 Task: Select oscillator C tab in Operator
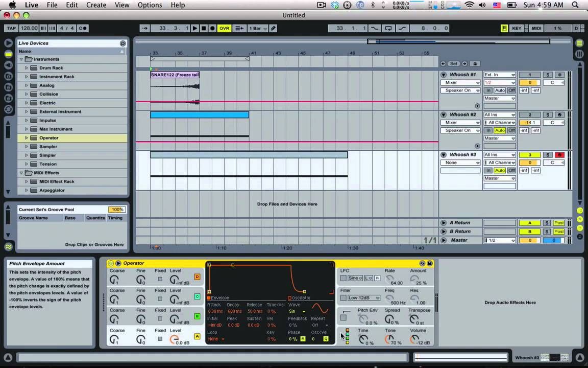[197, 296]
